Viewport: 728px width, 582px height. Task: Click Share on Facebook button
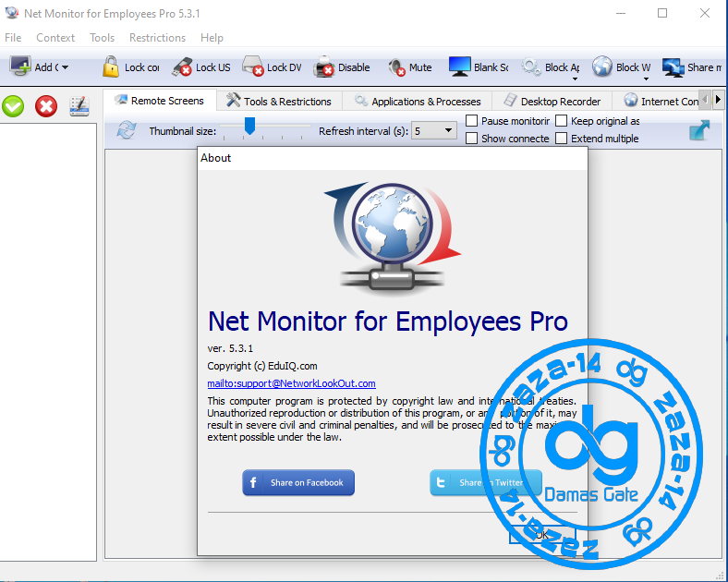pos(298,482)
